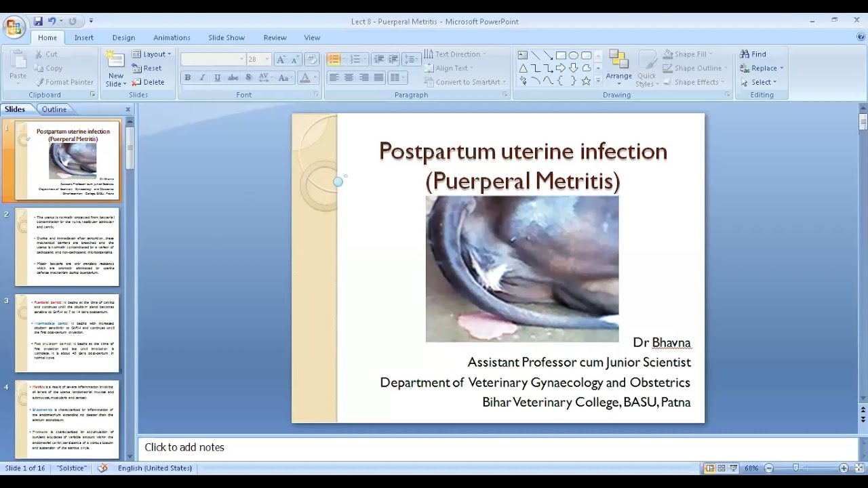
Task: Toggle Bullets list button
Action: (x=334, y=60)
